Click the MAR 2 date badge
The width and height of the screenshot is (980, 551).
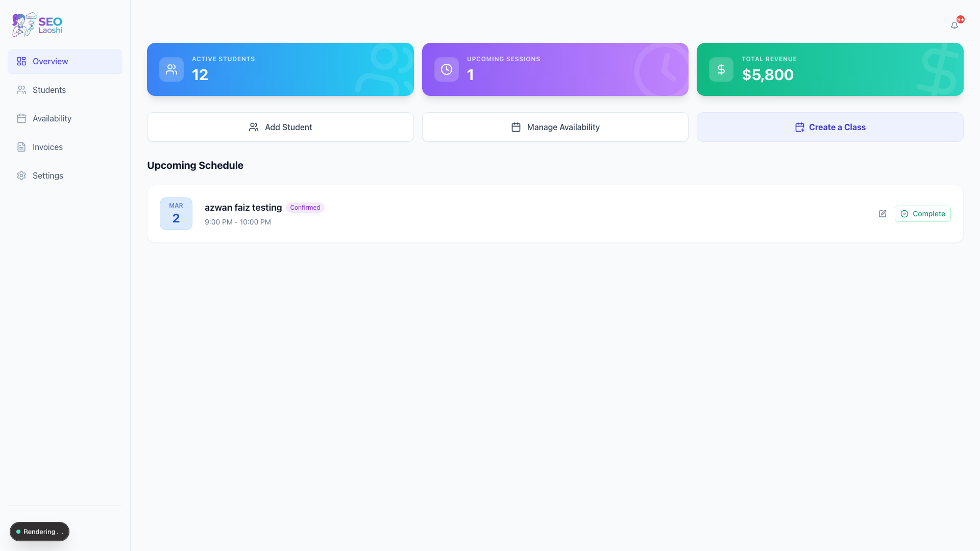(x=176, y=214)
